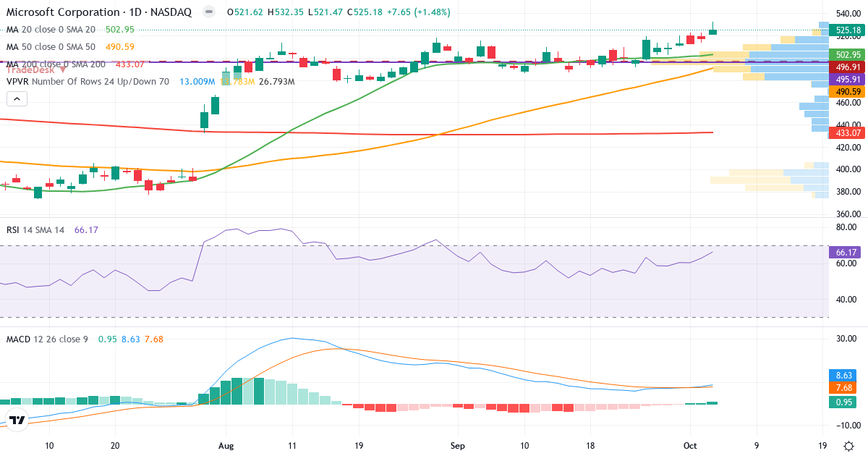Click the Sep date on time axis
This screenshot has width=868, height=456.
tap(458, 446)
